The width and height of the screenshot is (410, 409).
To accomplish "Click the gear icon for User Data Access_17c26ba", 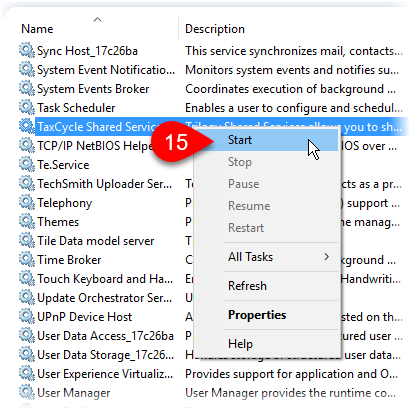I will click(27, 335).
